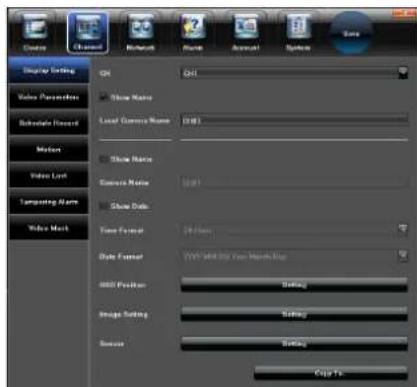Image resolution: width=417 pixels, height=387 pixels.
Task: Expand the CH channel dropdown
Action: point(403,73)
